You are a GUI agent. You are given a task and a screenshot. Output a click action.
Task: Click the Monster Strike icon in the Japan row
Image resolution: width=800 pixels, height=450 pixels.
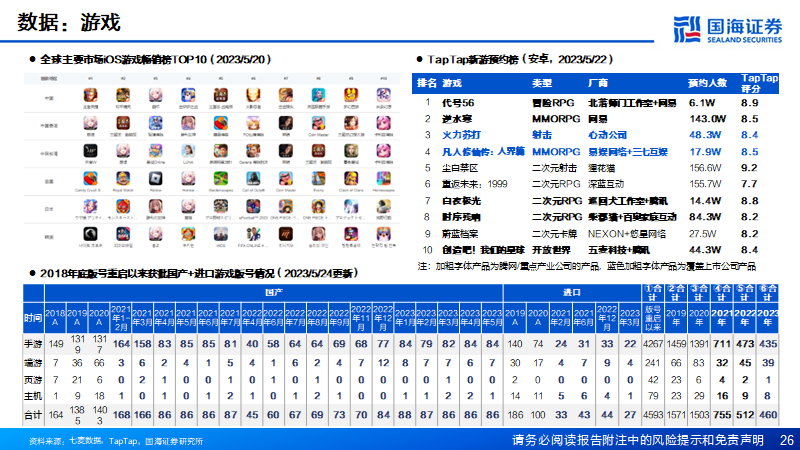[x=122, y=206]
